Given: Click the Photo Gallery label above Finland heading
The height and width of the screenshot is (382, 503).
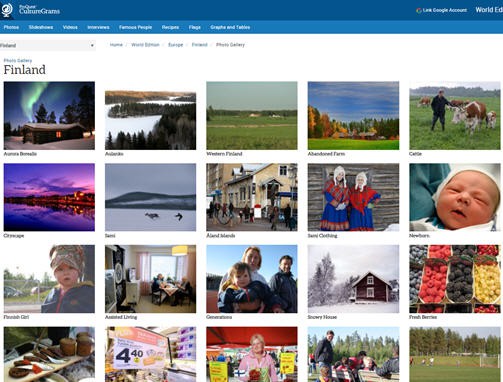Looking at the screenshot, I should 18,61.
